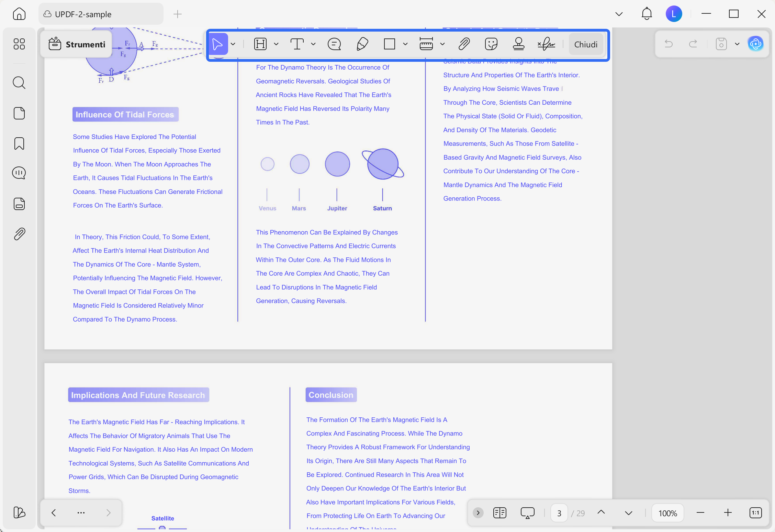Viewport: 775px width, 532px height.
Task: Add a new tab with plus button
Action: (178, 14)
